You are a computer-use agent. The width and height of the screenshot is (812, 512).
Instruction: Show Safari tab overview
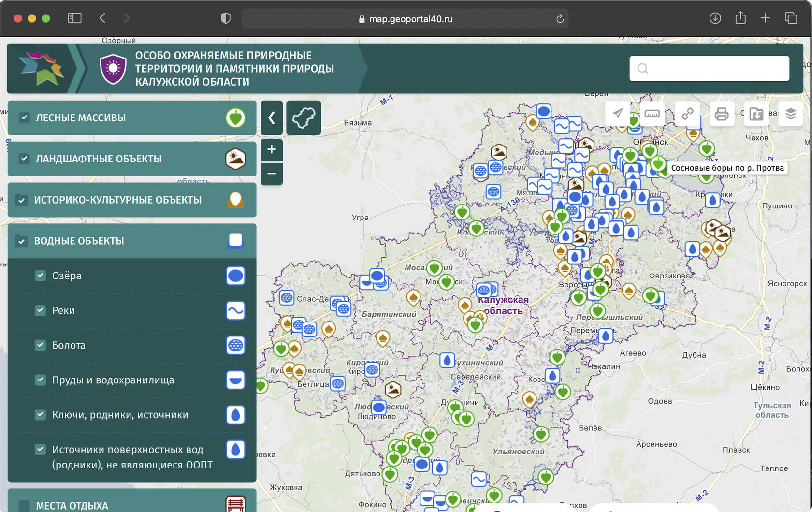tap(791, 18)
